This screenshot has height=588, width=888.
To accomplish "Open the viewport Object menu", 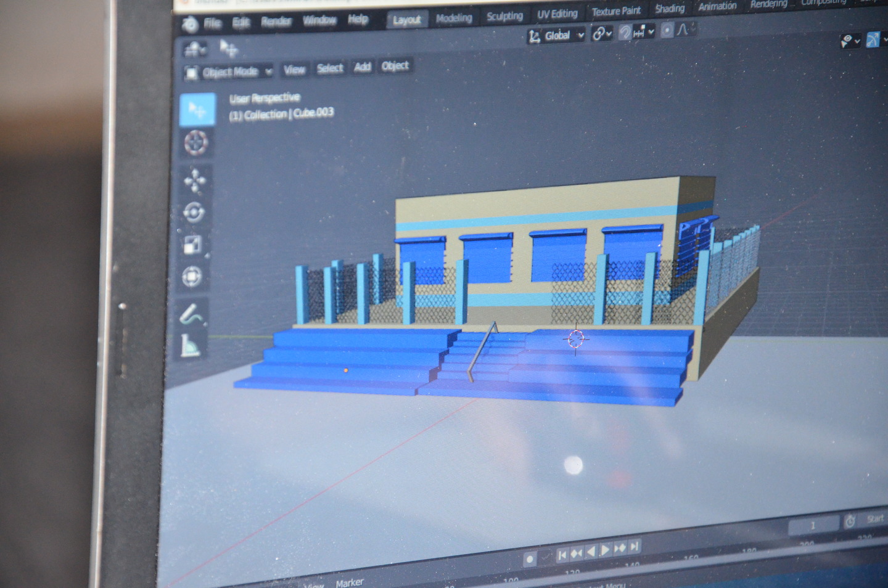I will click(395, 65).
